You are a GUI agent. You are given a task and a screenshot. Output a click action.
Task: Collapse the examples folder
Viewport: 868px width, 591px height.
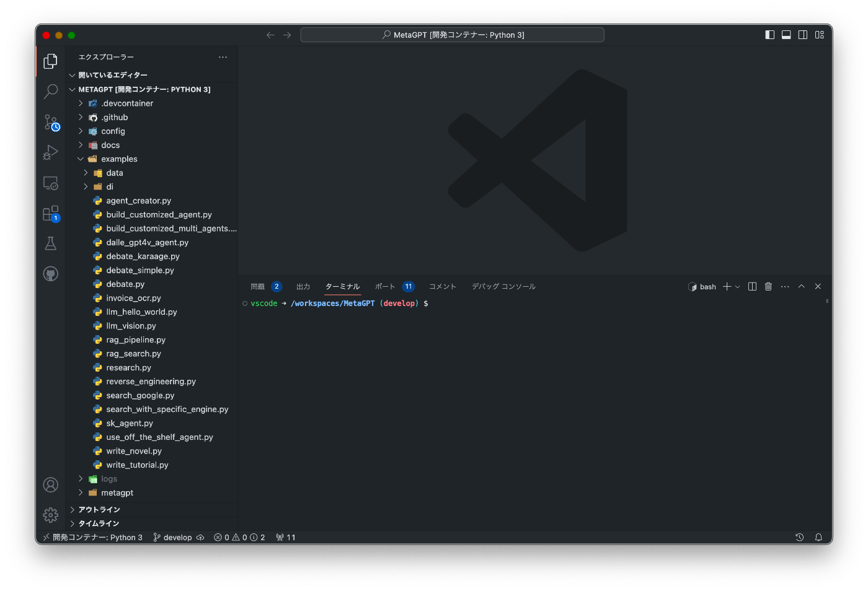(x=152, y=159)
